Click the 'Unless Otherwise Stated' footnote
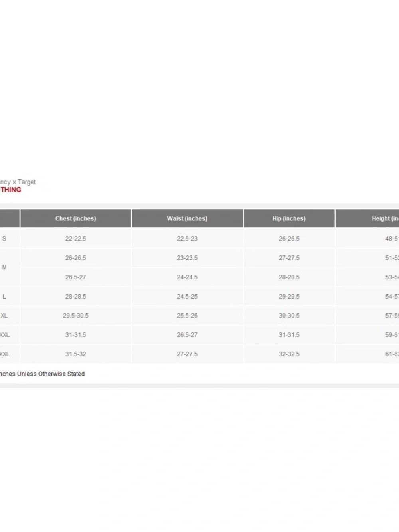The image size is (399, 532). click(x=51, y=374)
